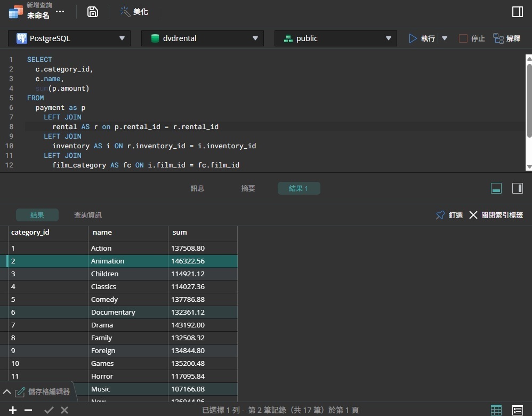Open the right side panel toggle icon
This screenshot has height=416, width=532.
[x=518, y=11]
